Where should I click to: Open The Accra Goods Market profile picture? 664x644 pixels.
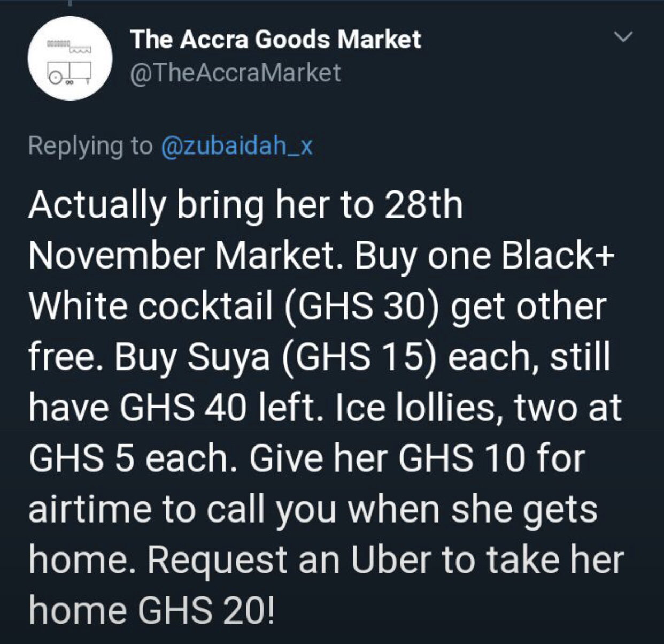pos(71,58)
